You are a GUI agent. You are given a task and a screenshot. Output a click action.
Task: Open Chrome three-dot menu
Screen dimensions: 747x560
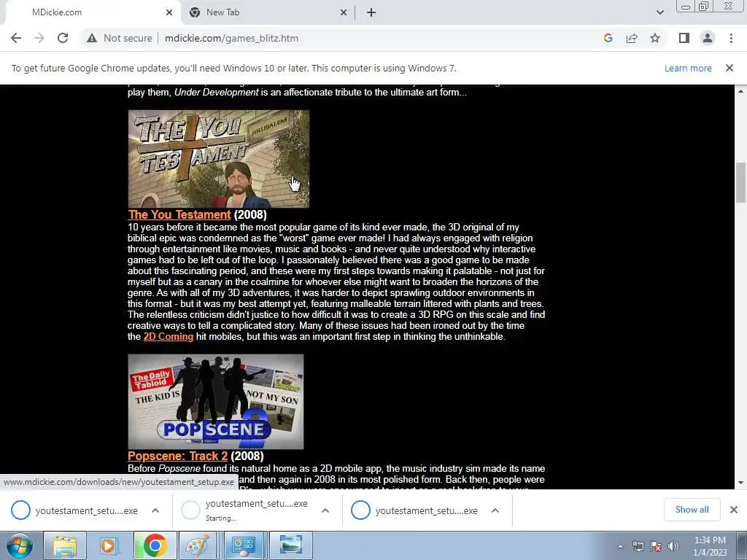click(731, 38)
